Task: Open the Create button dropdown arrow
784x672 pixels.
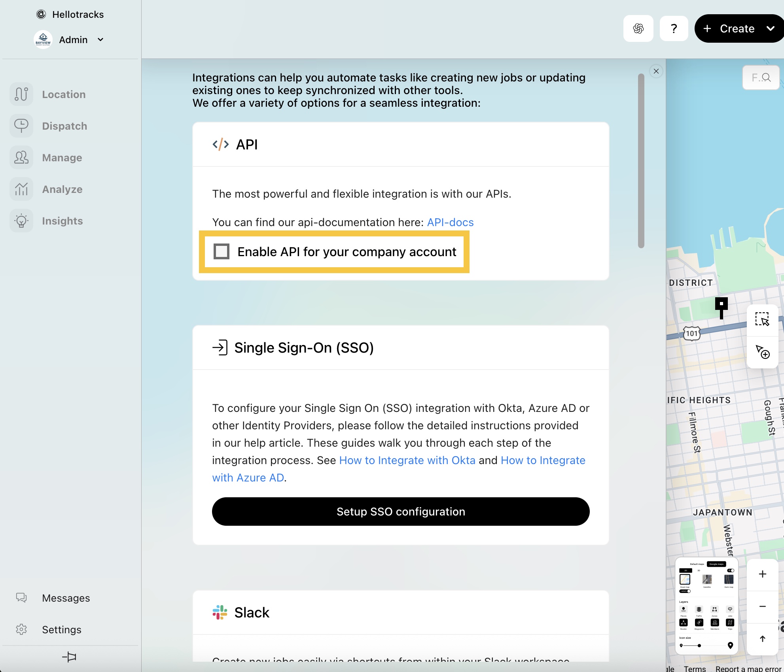Action: pyautogui.click(x=770, y=28)
